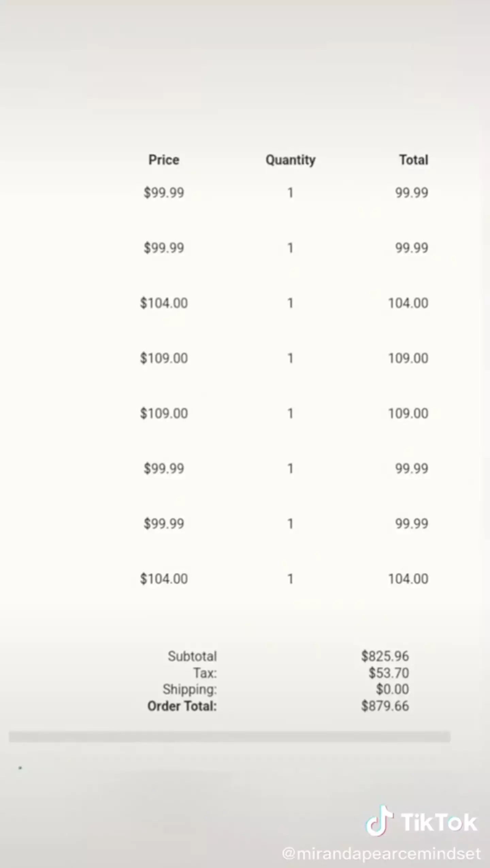
Task: Click the quantity 1 in the first item row
Action: coord(290,193)
